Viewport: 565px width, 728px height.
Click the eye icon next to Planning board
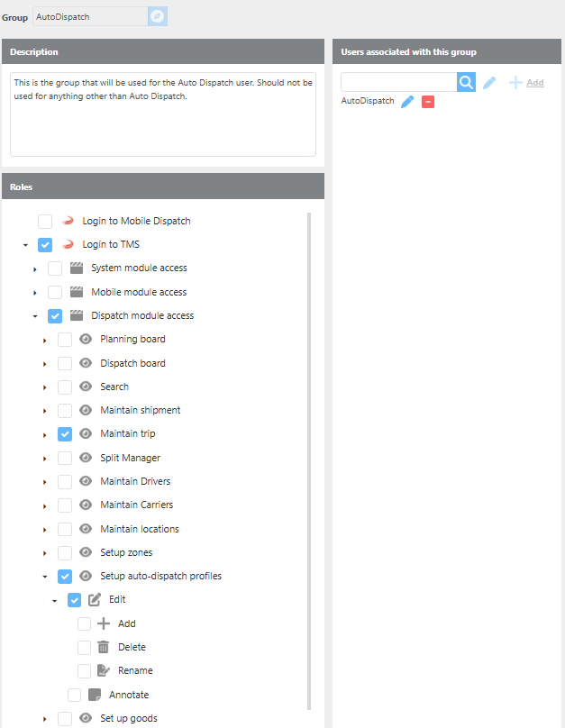click(x=86, y=340)
